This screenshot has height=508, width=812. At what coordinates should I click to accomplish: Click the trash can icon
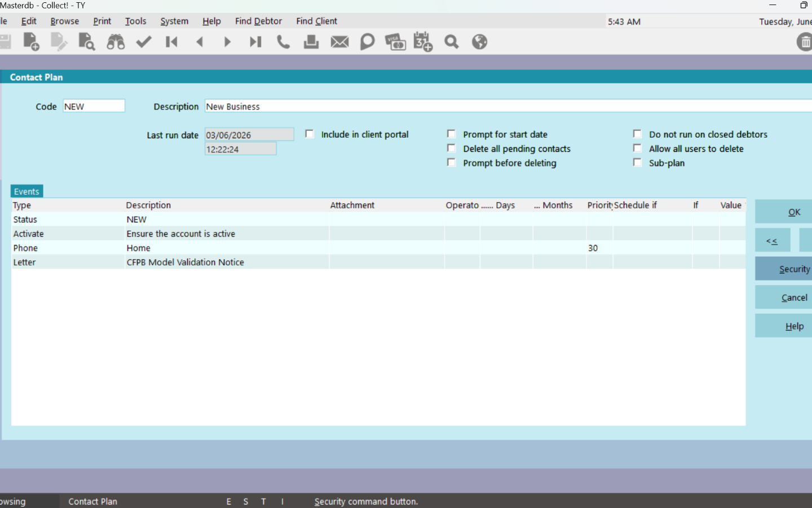tap(805, 42)
